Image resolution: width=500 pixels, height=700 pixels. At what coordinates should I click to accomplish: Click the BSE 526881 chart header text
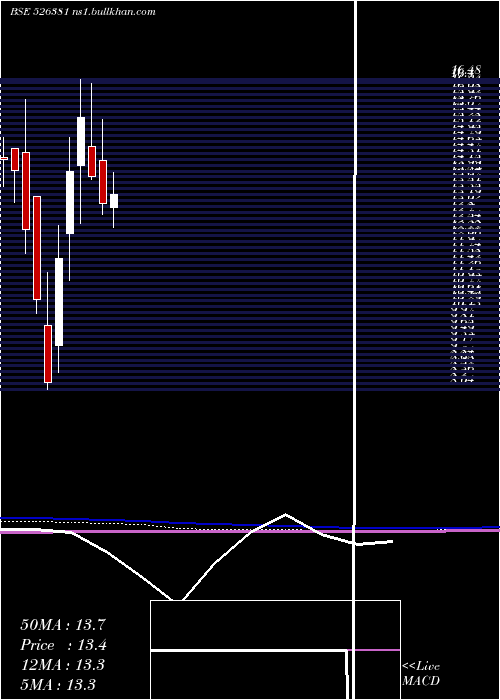tap(83, 12)
